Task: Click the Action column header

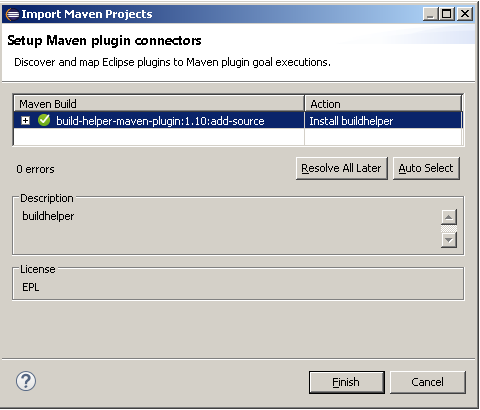Action: [x=383, y=104]
